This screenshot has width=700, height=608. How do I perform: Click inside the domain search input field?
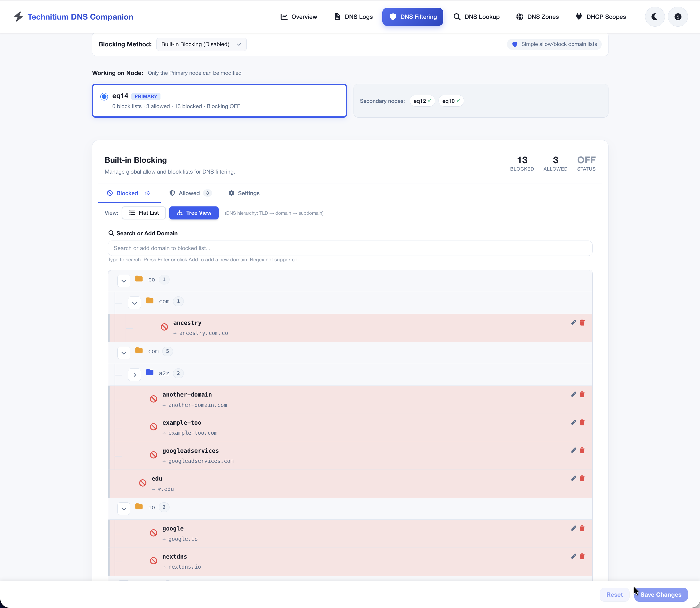(349, 248)
